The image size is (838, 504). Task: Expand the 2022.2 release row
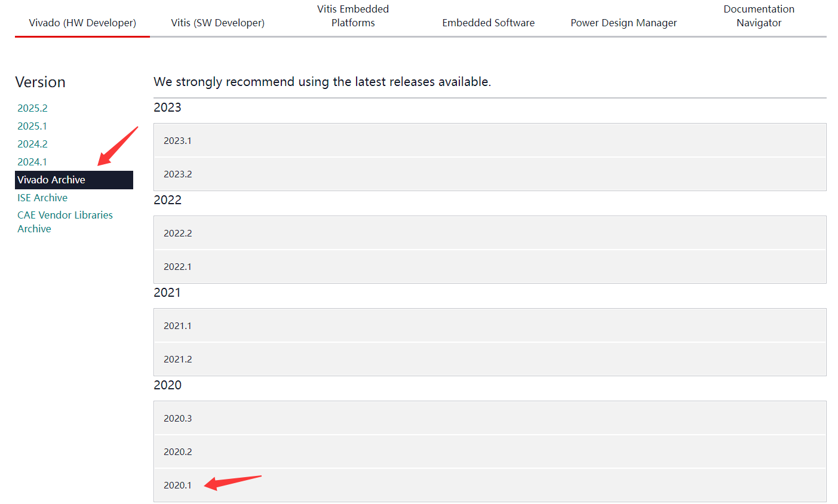pyautogui.click(x=490, y=233)
